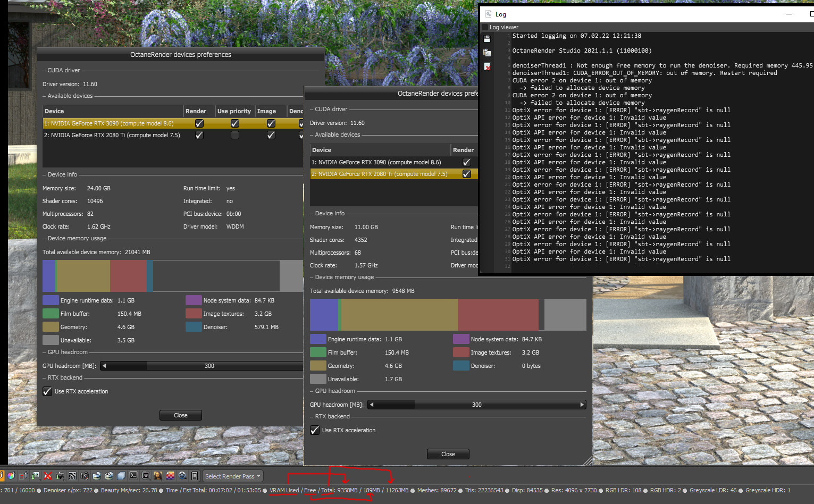The height and width of the screenshot is (504, 814).
Task: Toggle the alpha checkerboard icon
Action: point(170,476)
